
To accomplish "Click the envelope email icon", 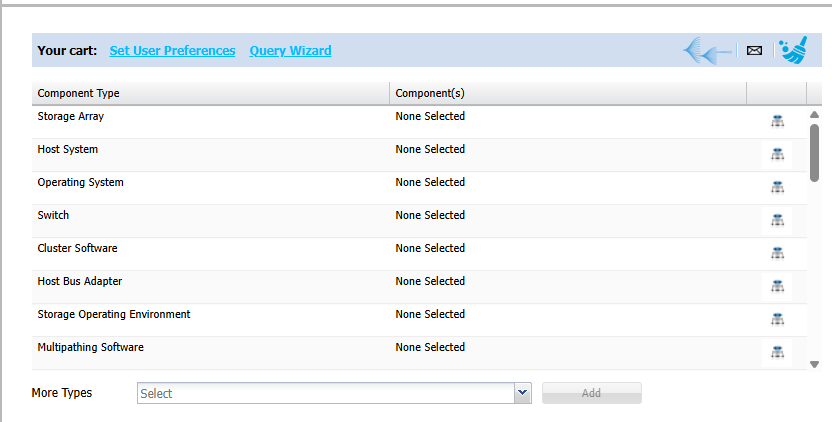I will (x=754, y=50).
